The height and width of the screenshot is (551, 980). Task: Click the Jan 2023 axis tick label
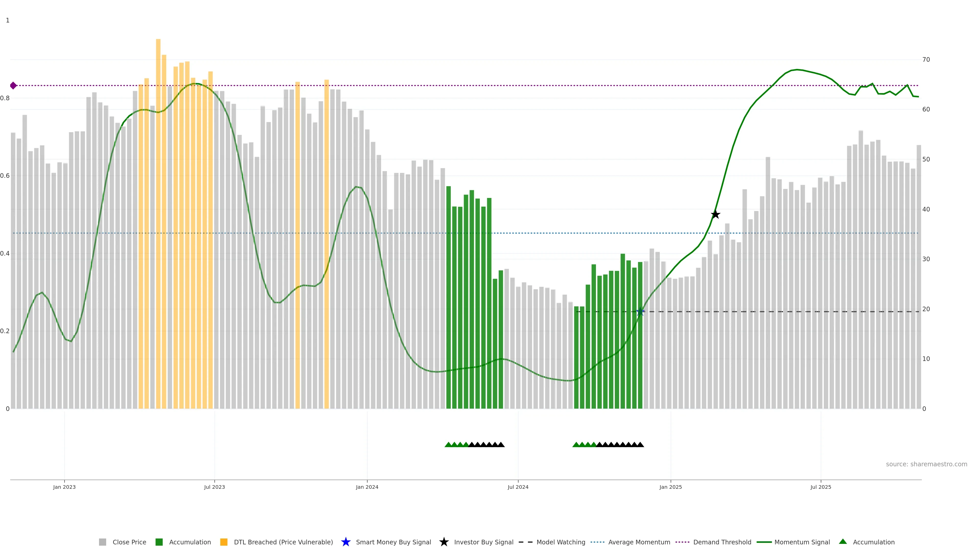(64, 487)
